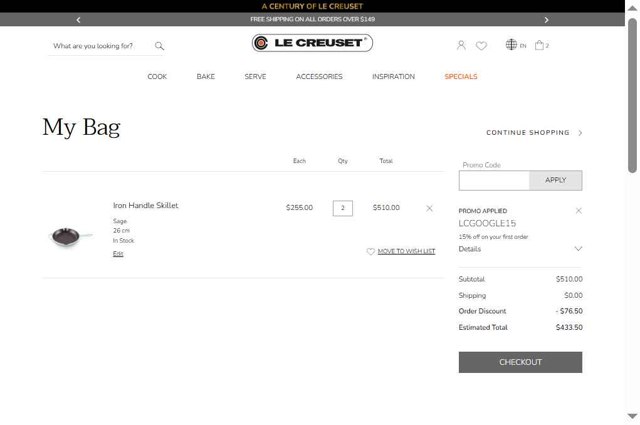
Task: Remove Iron Handle Skillet from bag
Action: point(429,208)
